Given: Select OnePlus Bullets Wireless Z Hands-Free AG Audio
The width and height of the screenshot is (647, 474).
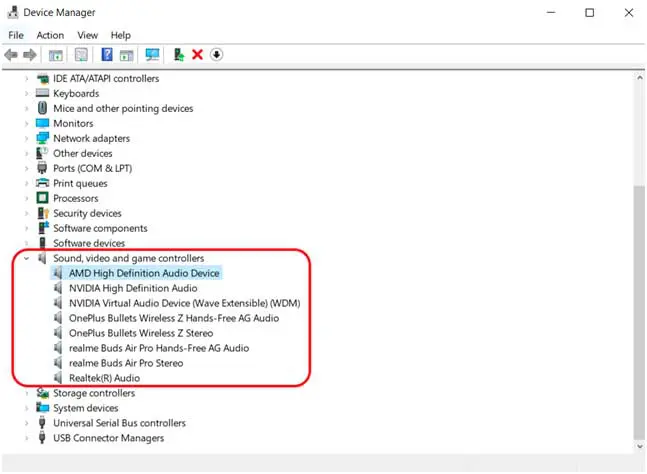Looking at the screenshot, I should click(174, 318).
